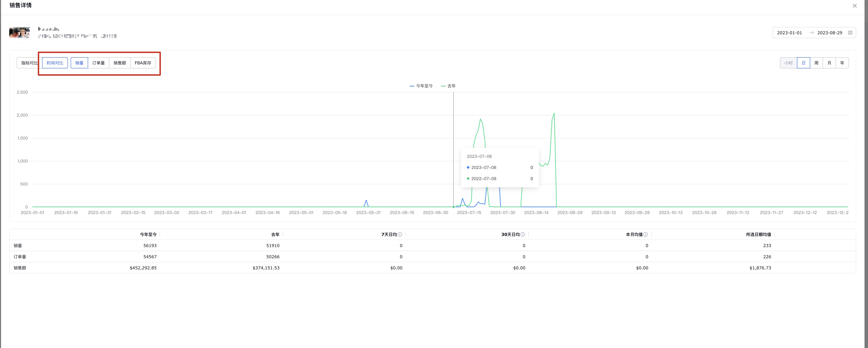The width and height of the screenshot is (868, 348).
Task: Switch metric to 销量
Action: pos(79,63)
